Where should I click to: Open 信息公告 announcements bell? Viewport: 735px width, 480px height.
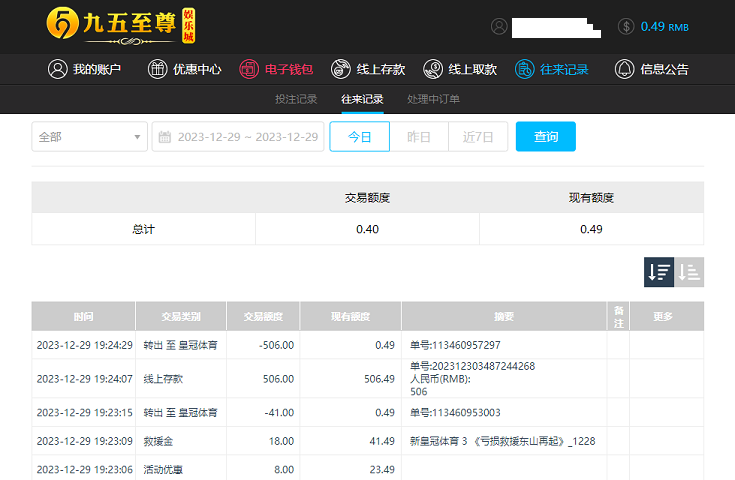(652, 69)
